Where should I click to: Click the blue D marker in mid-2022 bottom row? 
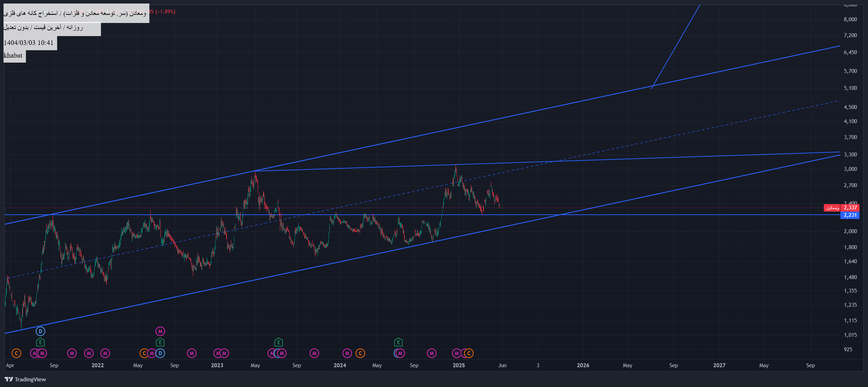(x=160, y=353)
